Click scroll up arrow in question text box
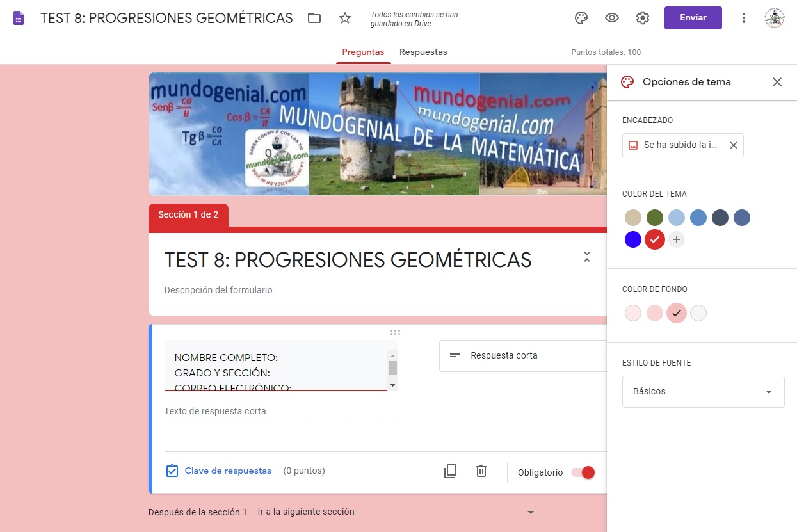Image resolution: width=797 pixels, height=532 pixels. click(393, 355)
